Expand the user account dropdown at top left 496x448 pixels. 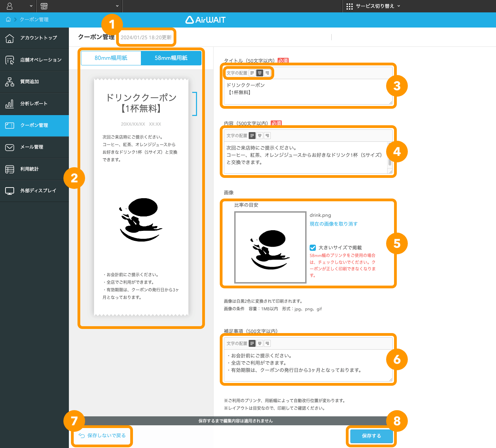18,6
